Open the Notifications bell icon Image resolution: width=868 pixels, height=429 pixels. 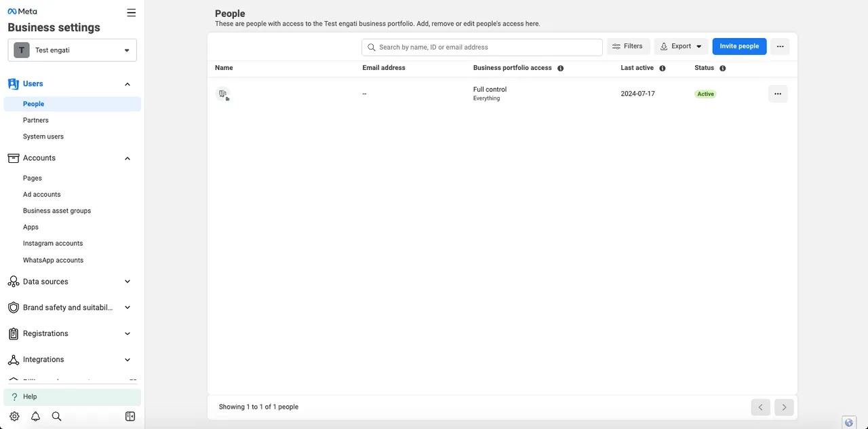coord(35,416)
